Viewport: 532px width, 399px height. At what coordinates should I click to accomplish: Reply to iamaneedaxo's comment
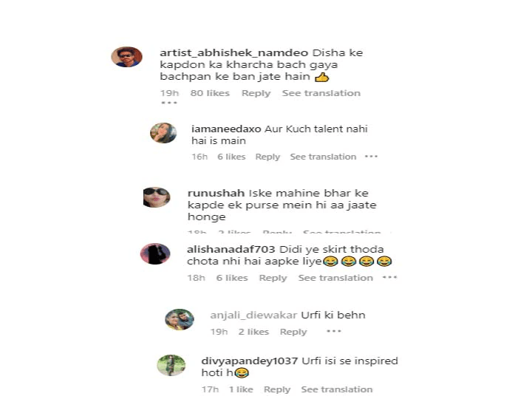[267, 157]
